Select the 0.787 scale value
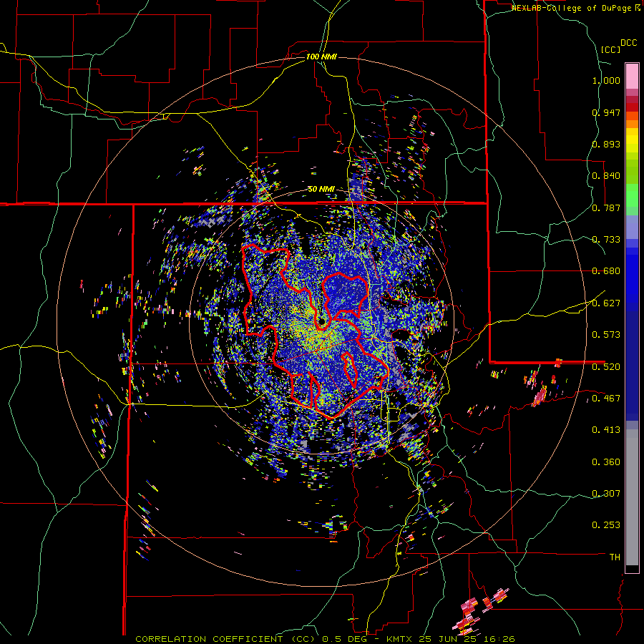The image size is (644, 644). 606,208
